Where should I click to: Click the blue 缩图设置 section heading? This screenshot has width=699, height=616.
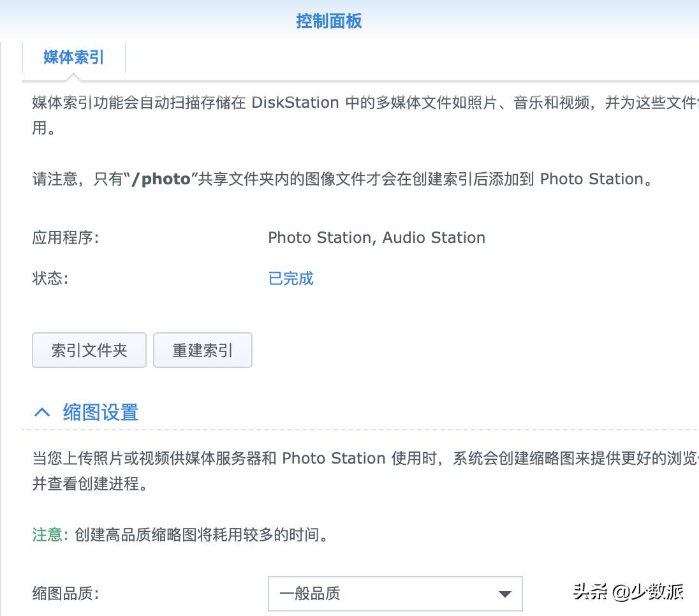point(99,412)
